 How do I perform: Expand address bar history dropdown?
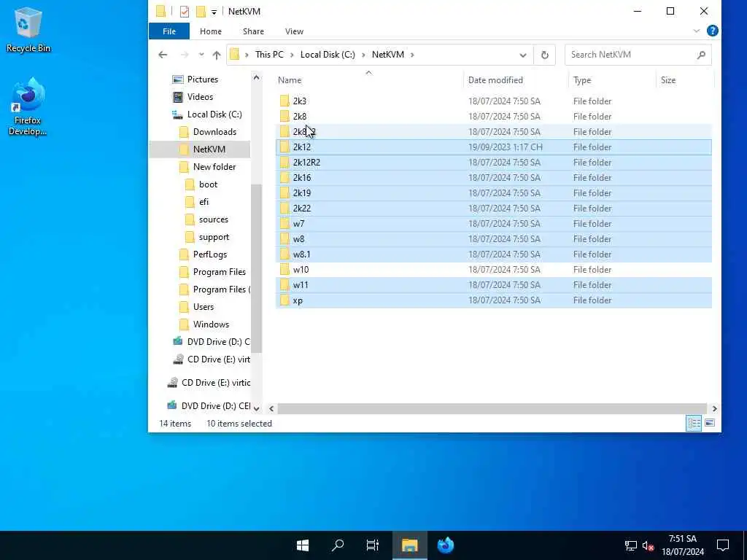(x=522, y=55)
